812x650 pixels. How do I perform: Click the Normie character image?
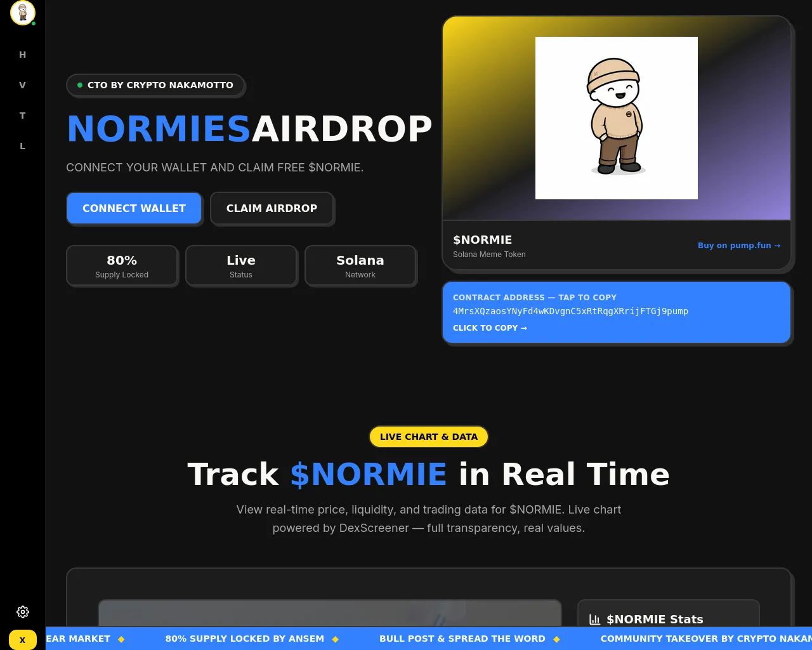[x=617, y=118]
